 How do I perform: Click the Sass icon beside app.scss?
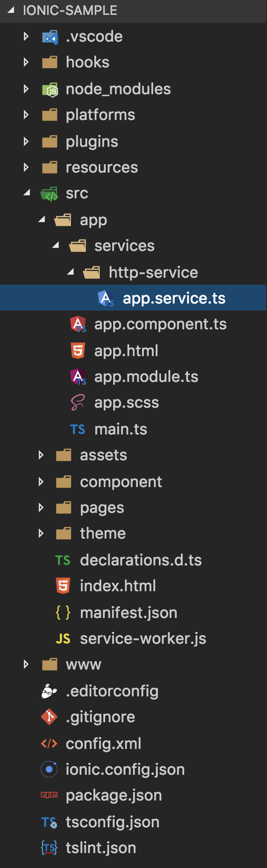pos(78,402)
